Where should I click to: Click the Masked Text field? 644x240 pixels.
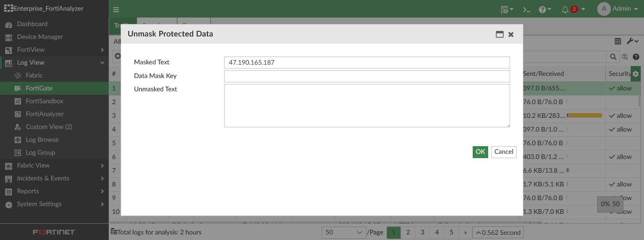pos(367,63)
